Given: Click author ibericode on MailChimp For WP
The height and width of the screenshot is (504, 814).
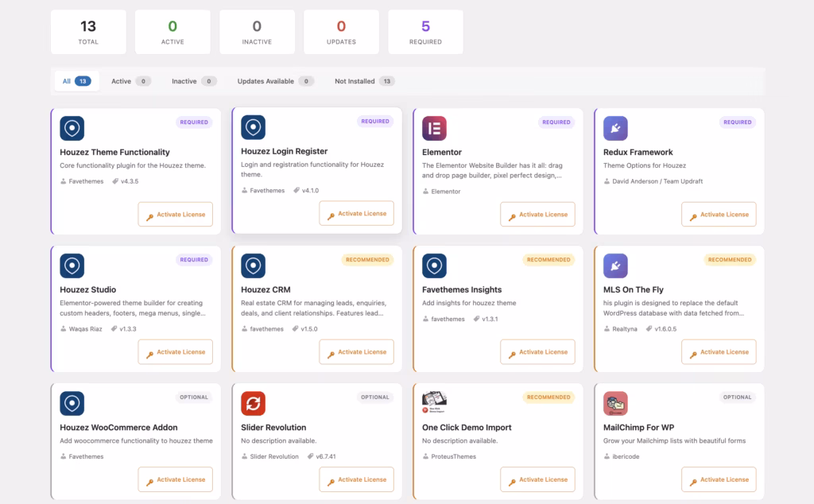Looking at the screenshot, I should (x=622, y=457).
